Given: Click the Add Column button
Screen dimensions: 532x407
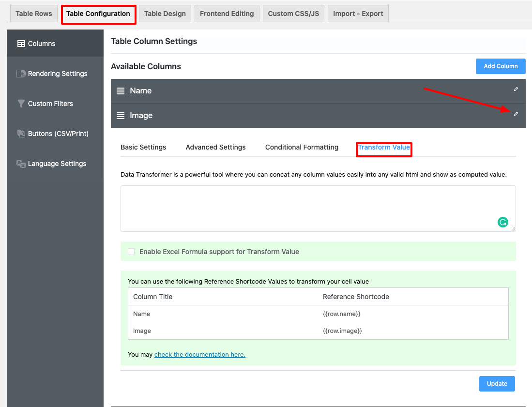Looking at the screenshot, I should coord(501,66).
